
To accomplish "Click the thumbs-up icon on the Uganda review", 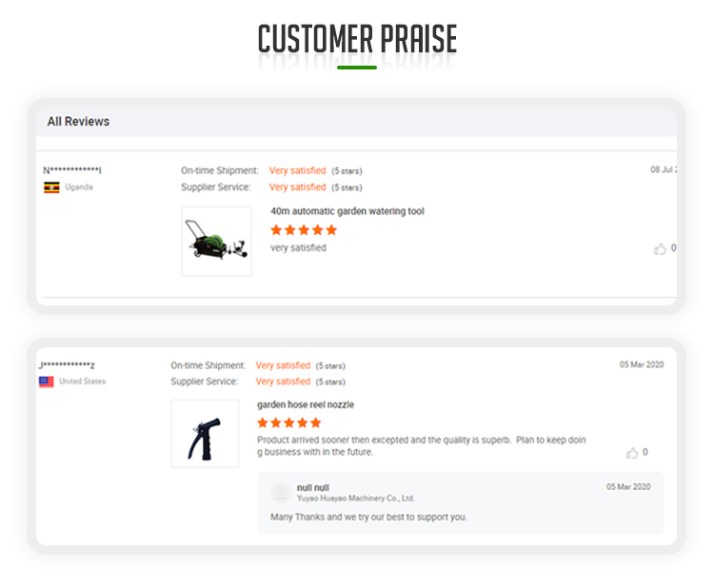I will (x=660, y=249).
